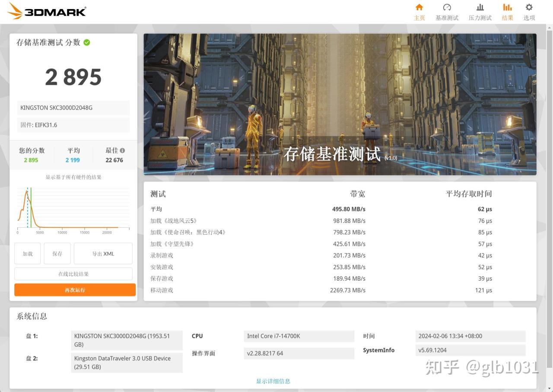
Task: Click the 导出 XML button
Action: [x=103, y=254]
